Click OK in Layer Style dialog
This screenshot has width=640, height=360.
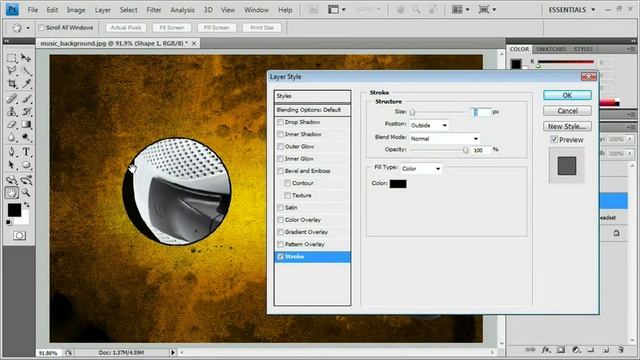click(x=567, y=95)
